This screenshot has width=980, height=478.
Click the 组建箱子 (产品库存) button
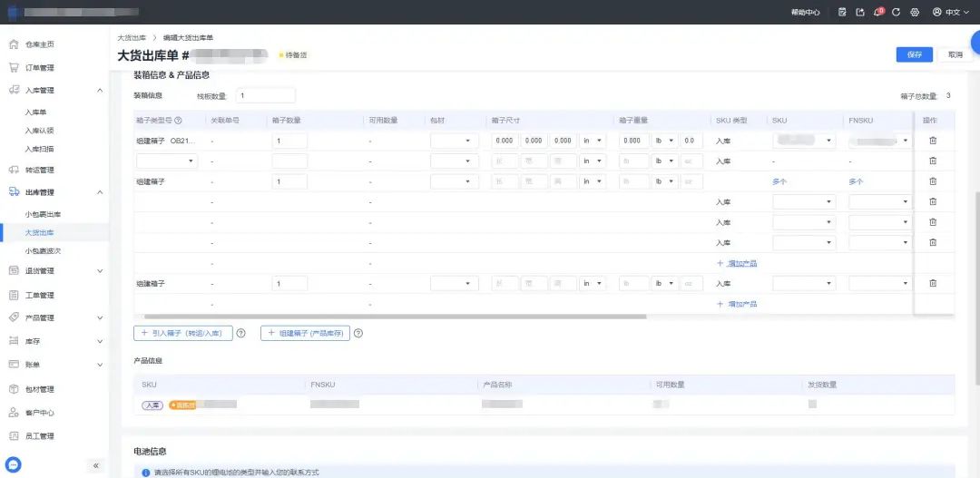point(305,333)
